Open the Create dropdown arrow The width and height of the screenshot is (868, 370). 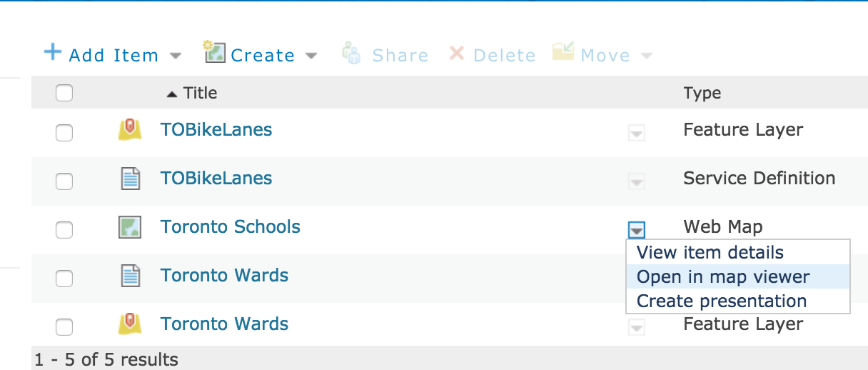(311, 56)
